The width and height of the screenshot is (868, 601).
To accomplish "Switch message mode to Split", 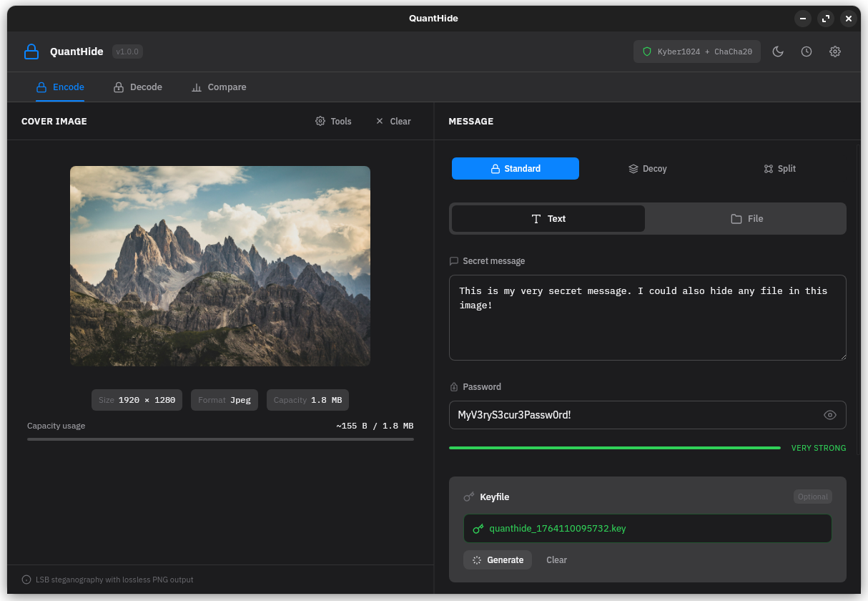I will pyautogui.click(x=779, y=168).
